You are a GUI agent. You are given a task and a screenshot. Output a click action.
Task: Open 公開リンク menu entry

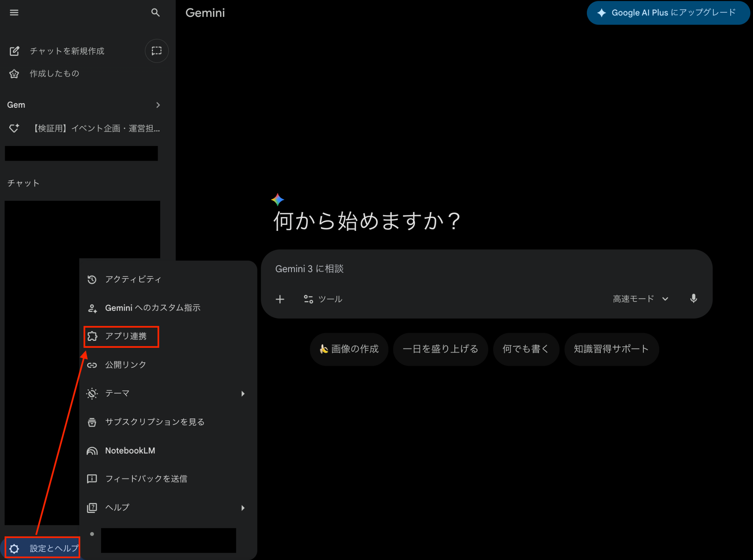coord(125,365)
